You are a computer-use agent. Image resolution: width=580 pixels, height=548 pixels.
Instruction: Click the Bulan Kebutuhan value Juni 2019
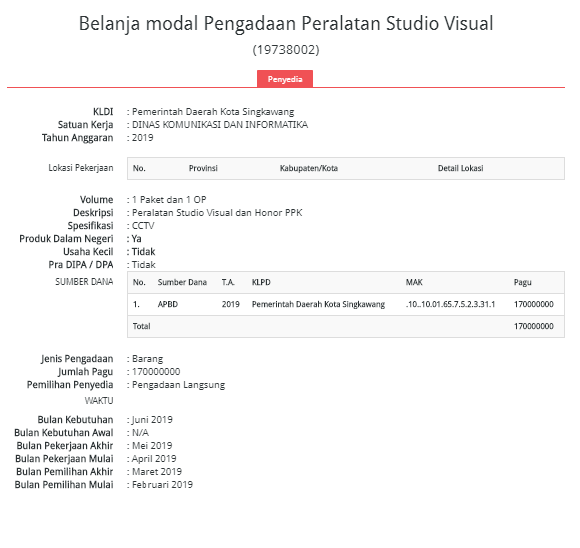[152, 420]
